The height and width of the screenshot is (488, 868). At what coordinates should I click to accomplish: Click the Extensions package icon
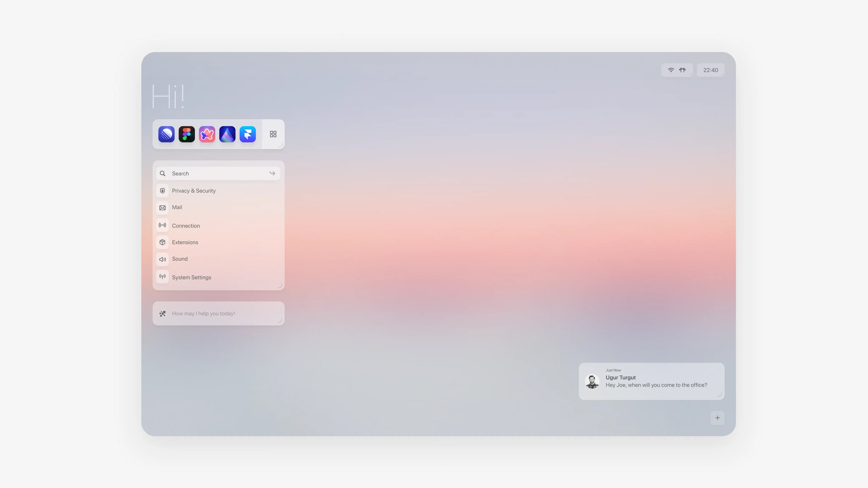tap(163, 242)
